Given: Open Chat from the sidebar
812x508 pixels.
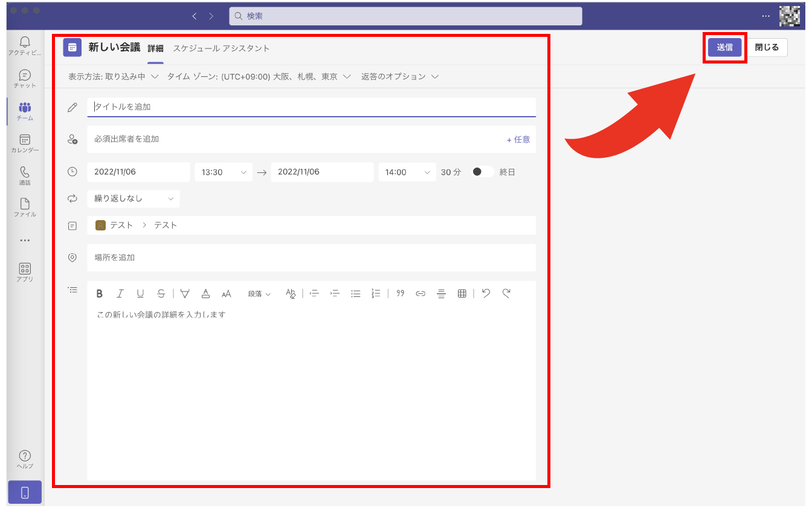Looking at the screenshot, I should [25, 79].
